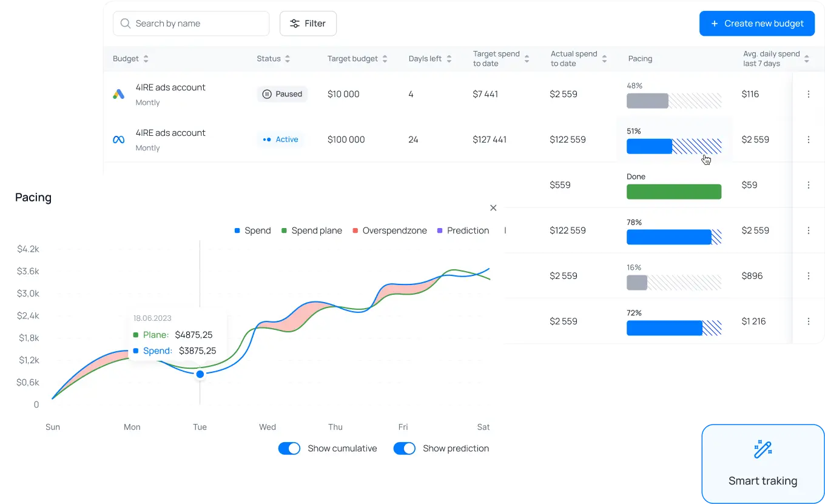
Task: Click the plus icon in Create button
Action: pos(715,24)
